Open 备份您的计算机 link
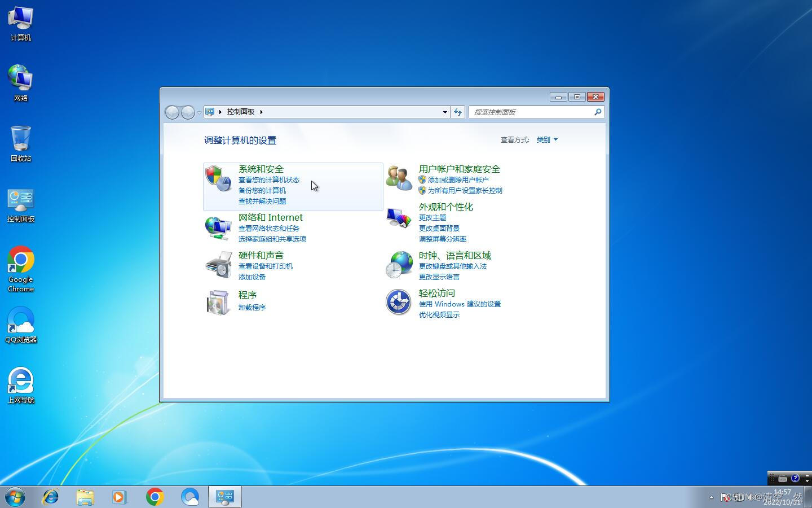This screenshot has height=508, width=812. click(x=262, y=190)
